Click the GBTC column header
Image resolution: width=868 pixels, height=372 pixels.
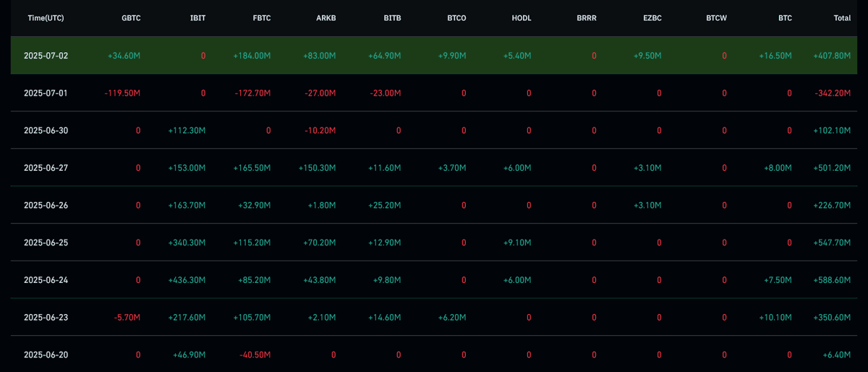click(131, 18)
